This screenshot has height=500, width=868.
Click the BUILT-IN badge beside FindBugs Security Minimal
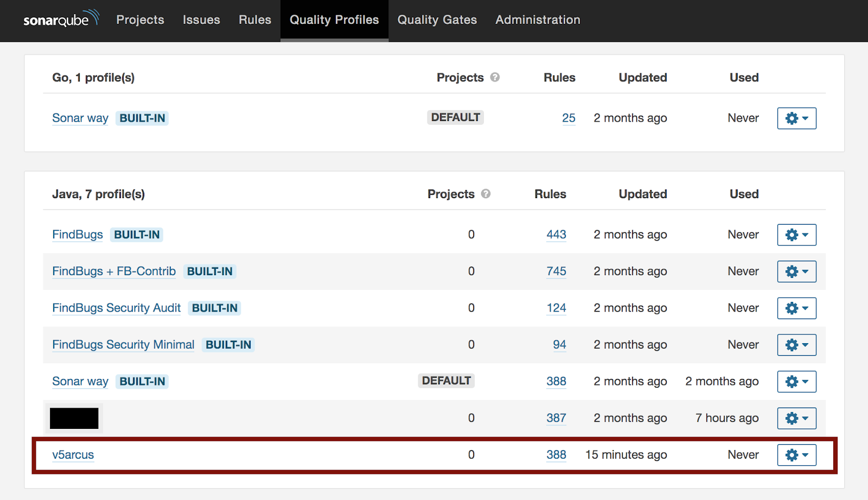[228, 344]
